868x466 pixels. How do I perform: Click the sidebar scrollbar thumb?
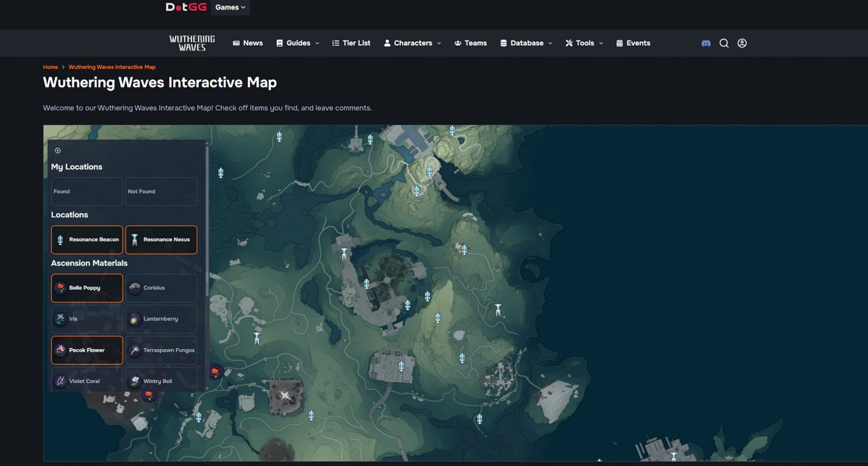207,222
